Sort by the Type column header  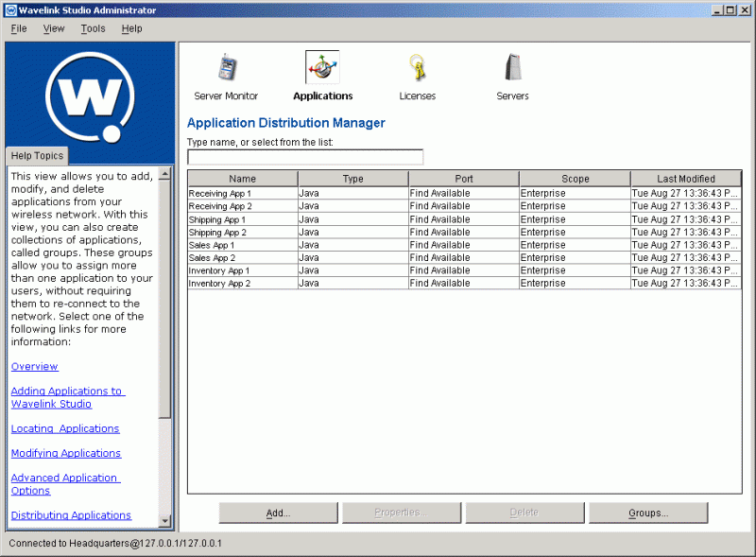click(352, 179)
